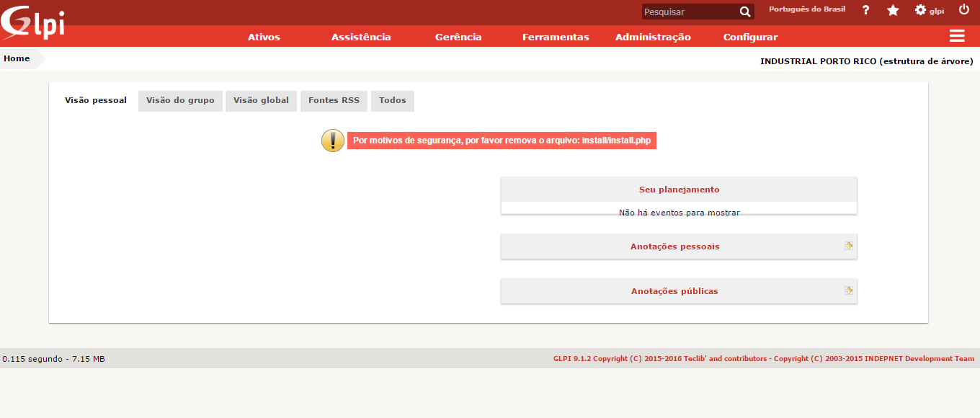This screenshot has height=418, width=980.
Task: Open the Assistência menu
Action: [361, 37]
